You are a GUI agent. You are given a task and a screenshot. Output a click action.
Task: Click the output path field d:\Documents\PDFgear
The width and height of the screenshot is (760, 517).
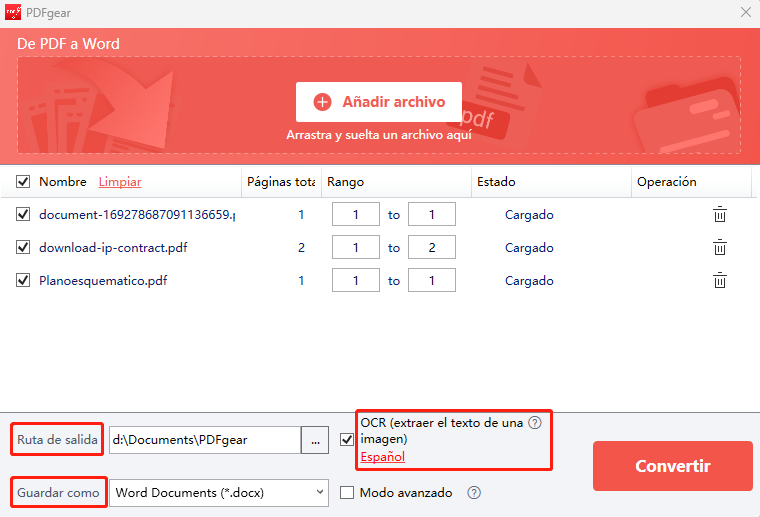[204, 440]
